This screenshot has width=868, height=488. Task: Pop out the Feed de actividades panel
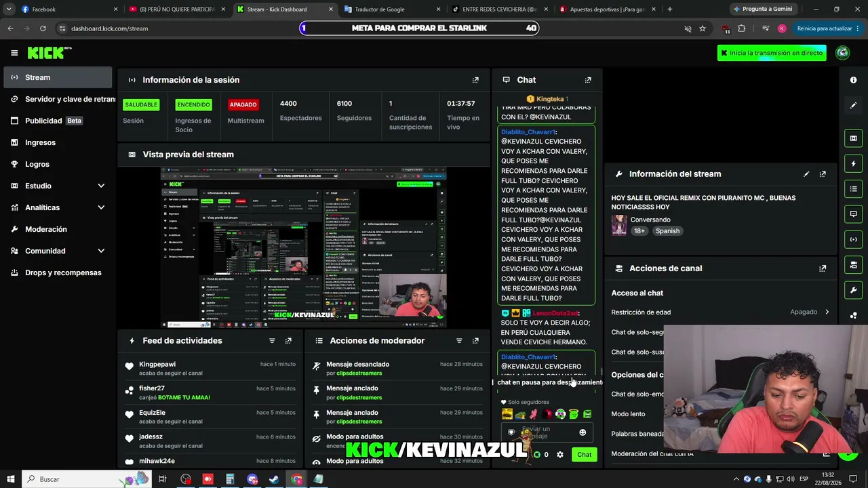[288, 341]
